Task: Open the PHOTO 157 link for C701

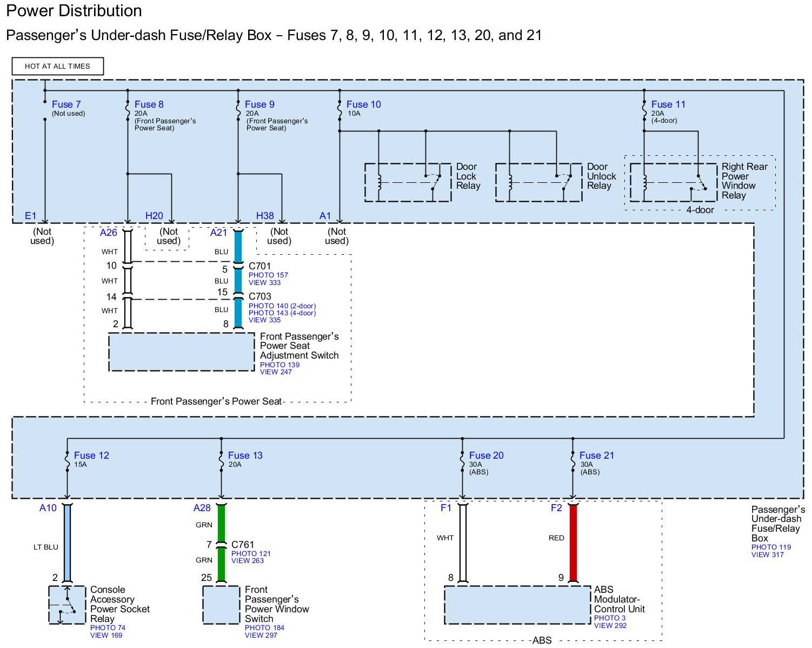Action: pyautogui.click(x=268, y=275)
